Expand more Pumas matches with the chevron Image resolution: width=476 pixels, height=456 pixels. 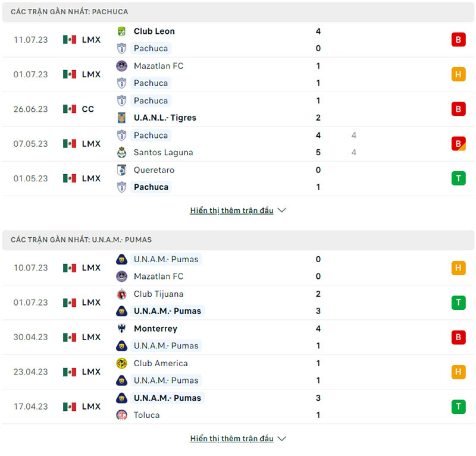point(282,439)
